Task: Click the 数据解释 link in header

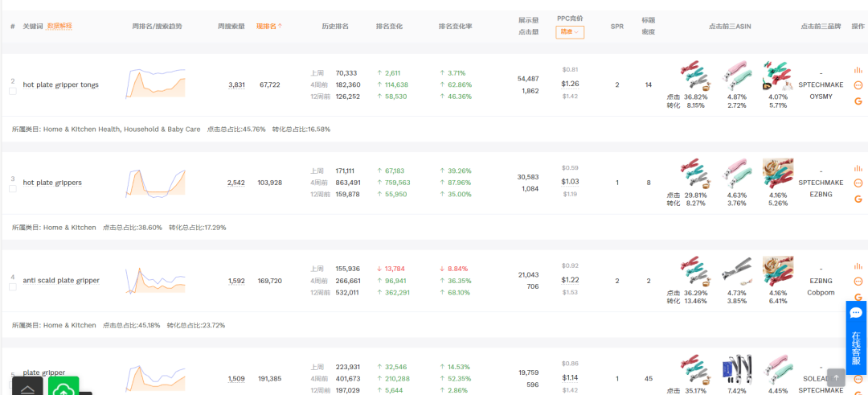Action: [x=59, y=27]
